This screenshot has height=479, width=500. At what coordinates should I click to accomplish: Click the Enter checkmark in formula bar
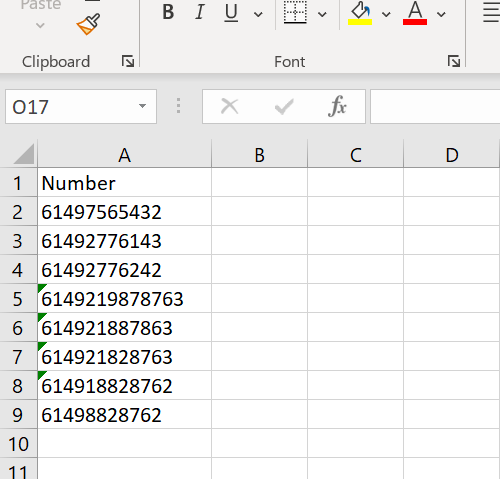coord(284,107)
